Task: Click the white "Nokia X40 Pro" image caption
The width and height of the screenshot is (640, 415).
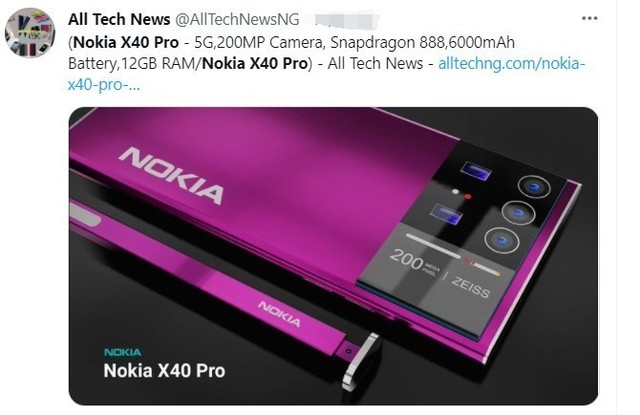Action: click(164, 371)
